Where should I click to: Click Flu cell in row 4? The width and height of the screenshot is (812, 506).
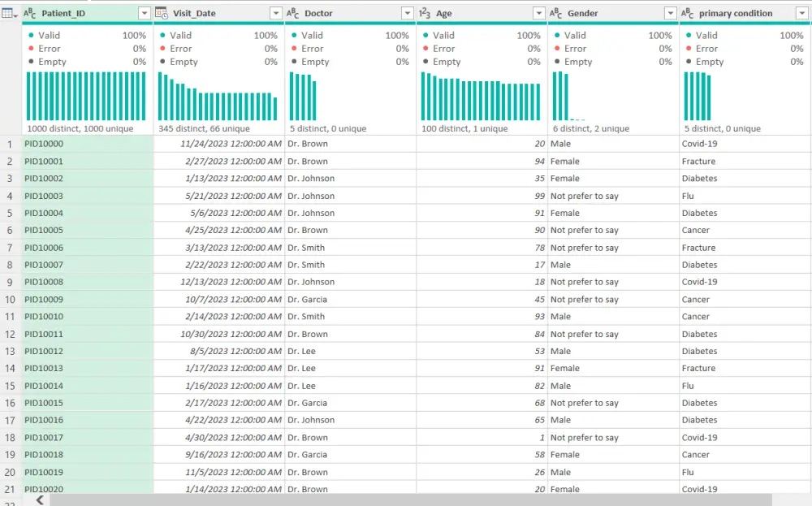coord(745,196)
